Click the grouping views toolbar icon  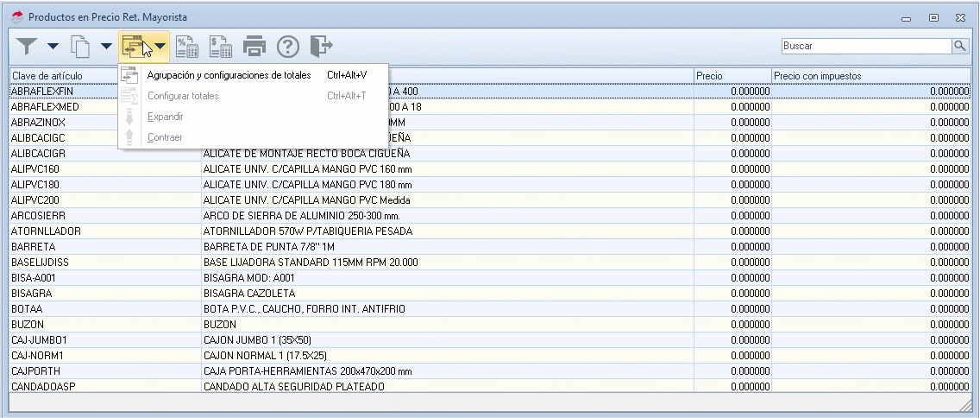click(x=132, y=45)
